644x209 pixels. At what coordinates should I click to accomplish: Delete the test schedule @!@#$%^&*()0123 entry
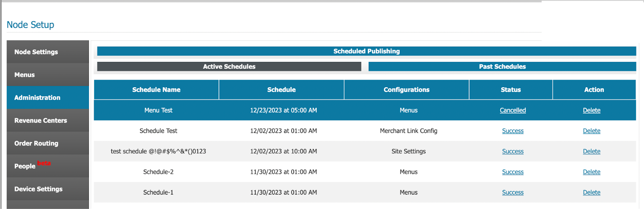(592, 151)
